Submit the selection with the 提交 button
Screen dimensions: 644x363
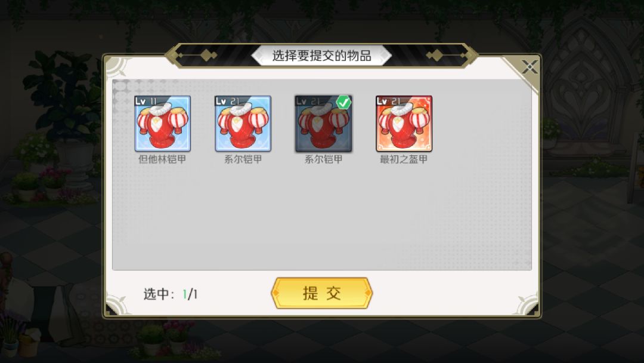[321, 293]
